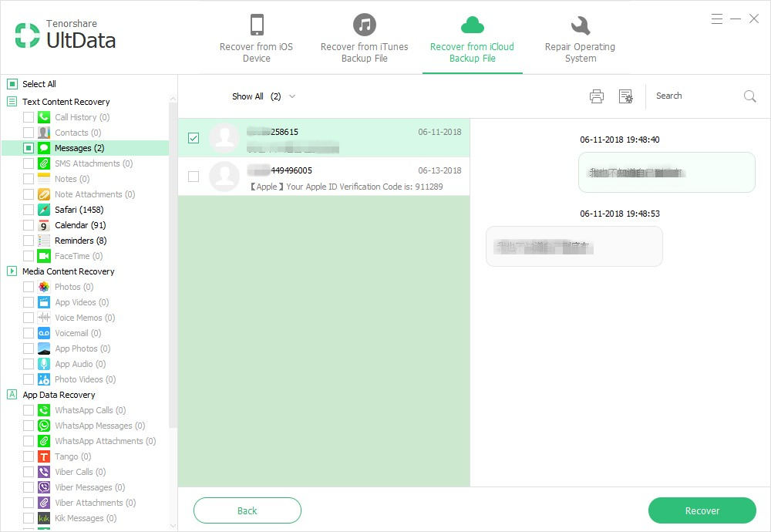The image size is (771, 532).
Task: Collapse the Media Content Recovery section
Action: point(12,271)
